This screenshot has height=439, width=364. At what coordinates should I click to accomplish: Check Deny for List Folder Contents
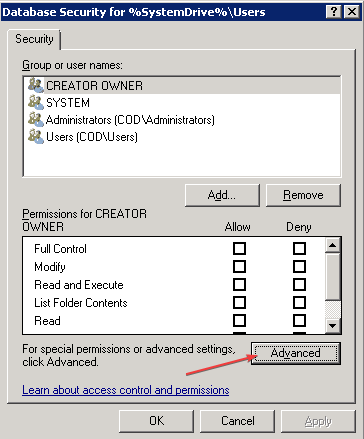[299, 303]
